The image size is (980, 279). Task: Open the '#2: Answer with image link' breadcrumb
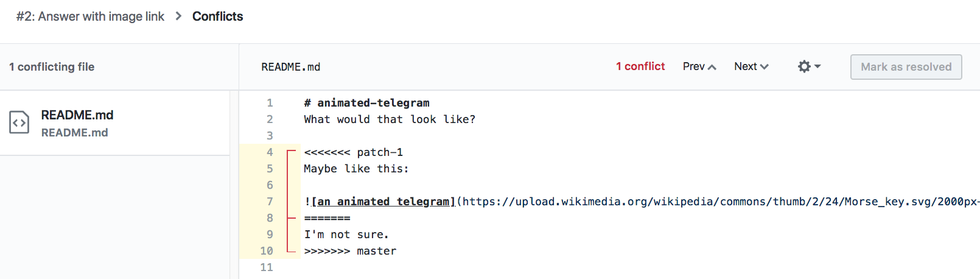pos(90,16)
